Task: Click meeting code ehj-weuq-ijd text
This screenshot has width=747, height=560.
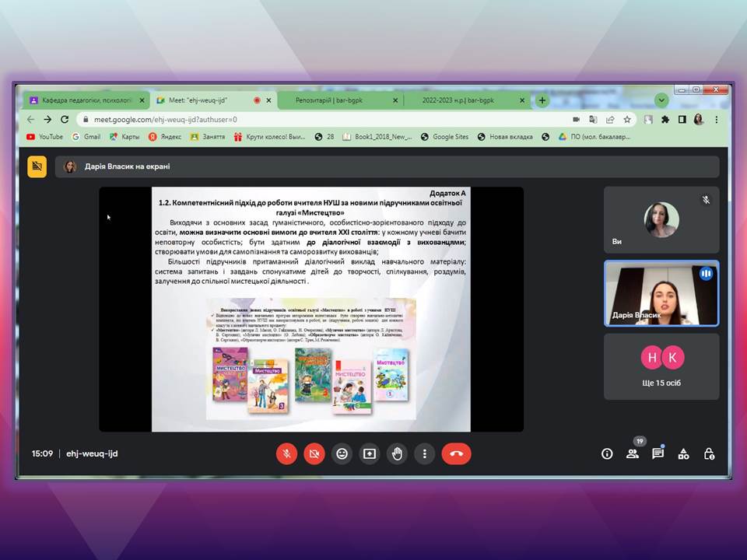Action: [92, 453]
